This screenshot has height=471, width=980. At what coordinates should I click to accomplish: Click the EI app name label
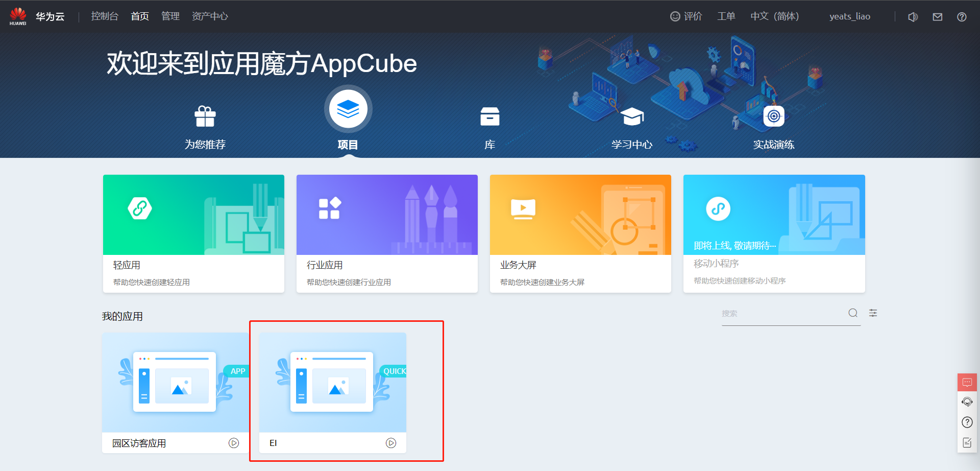273,443
